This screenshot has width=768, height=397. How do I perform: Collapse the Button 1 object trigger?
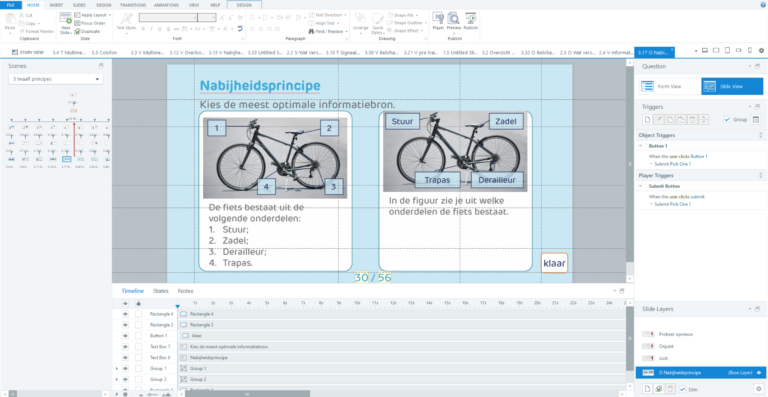coord(641,146)
